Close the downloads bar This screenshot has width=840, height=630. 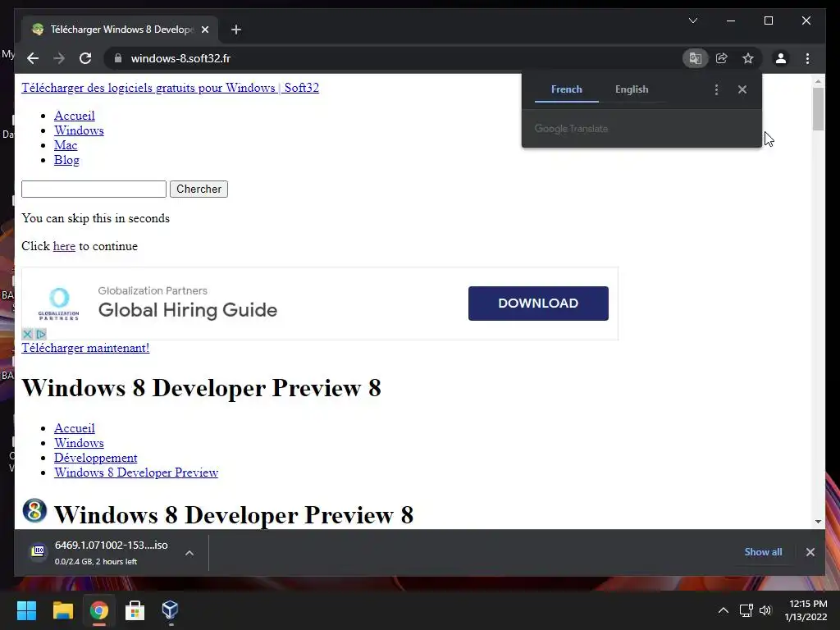point(810,552)
